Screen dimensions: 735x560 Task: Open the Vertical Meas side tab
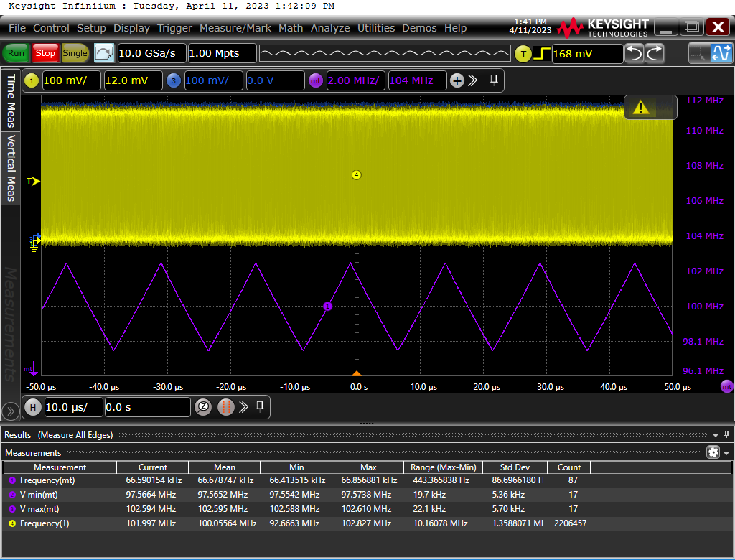[x=10, y=168]
